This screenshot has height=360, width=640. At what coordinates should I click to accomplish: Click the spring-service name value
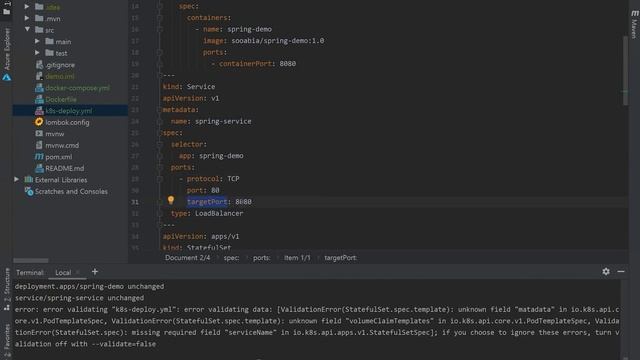[223, 121]
